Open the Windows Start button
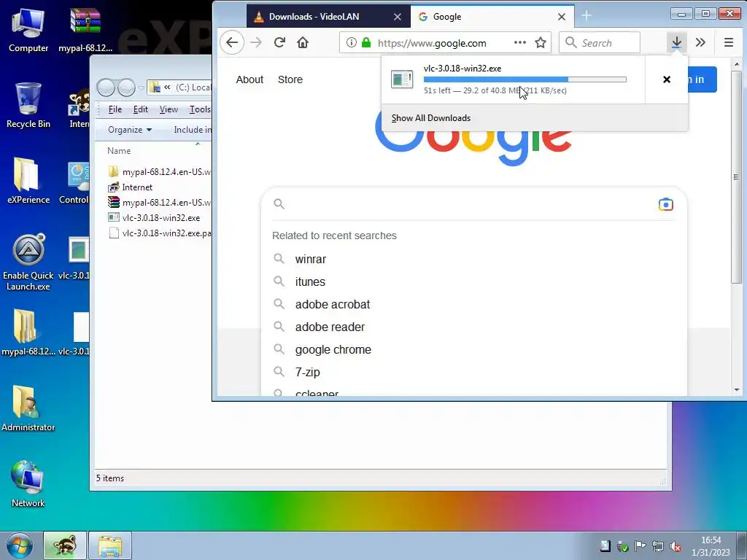The width and height of the screenshot is (747, 560). coord(20,545)
